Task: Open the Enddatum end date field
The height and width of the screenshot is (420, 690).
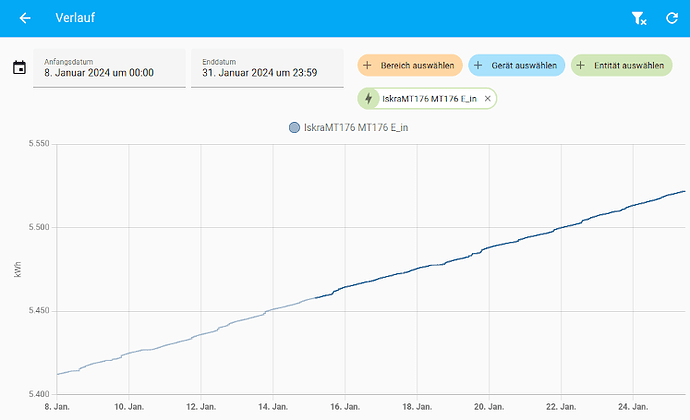Action: coord(267,68)
